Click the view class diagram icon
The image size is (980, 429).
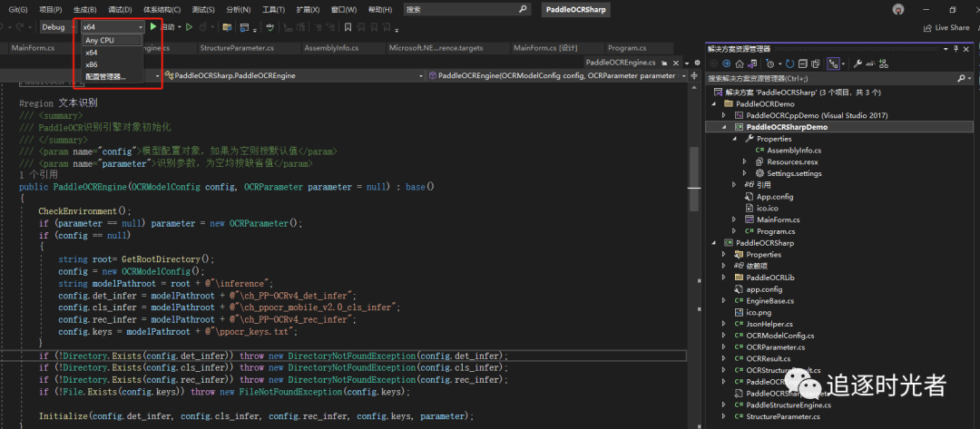click(883, 63)
